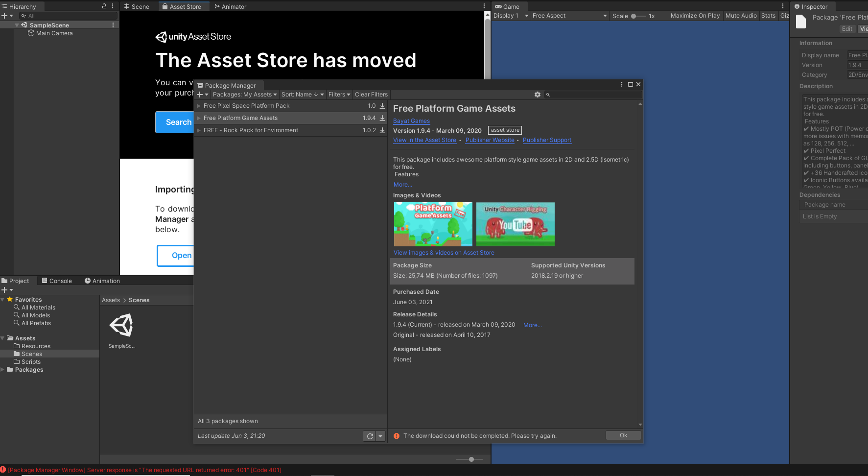Open the Game view panel options menu
This screenshot has width=868, height=476.
[x=783, y=6]
